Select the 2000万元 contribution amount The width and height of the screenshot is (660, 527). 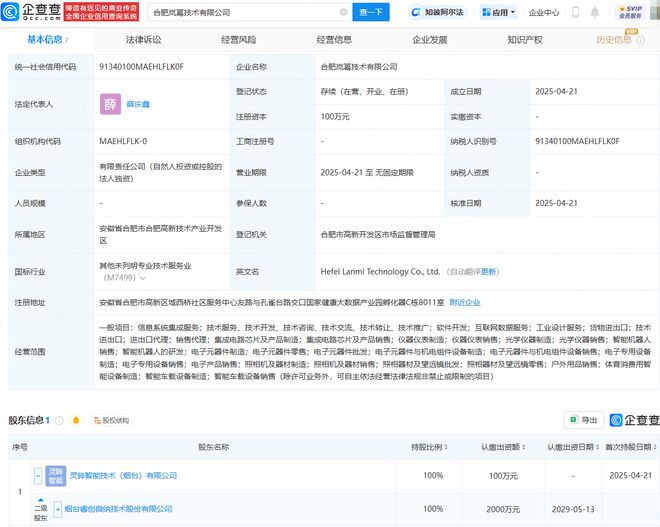(x=503, y=509)
